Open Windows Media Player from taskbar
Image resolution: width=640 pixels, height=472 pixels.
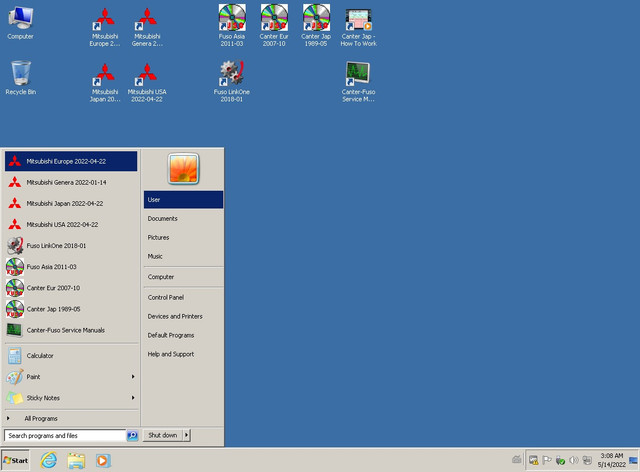coord(103,461)
